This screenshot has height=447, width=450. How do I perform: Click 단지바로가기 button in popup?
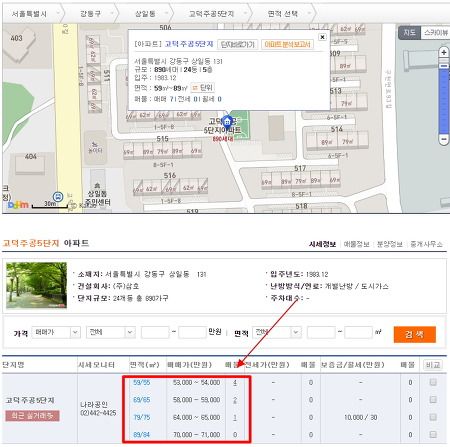(x=237, y=44)
